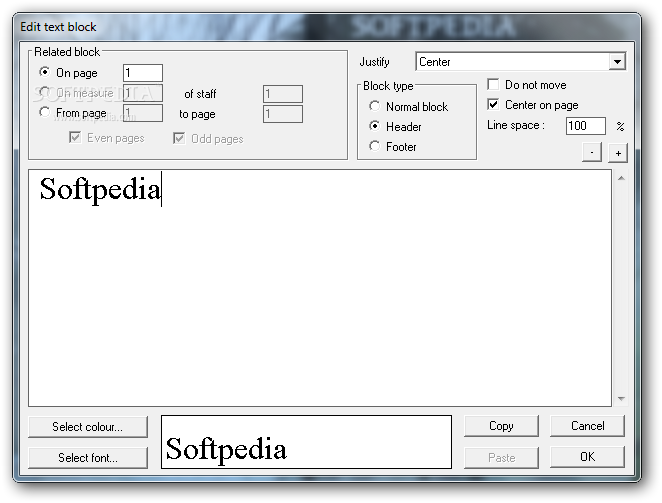The image size is (662, 503).
Task: Open the Select font dialog
Action: (x=88, y=458)
